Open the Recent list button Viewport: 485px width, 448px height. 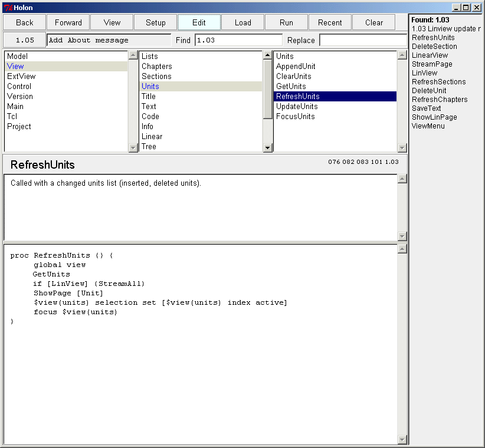click(x=330, y=22)
